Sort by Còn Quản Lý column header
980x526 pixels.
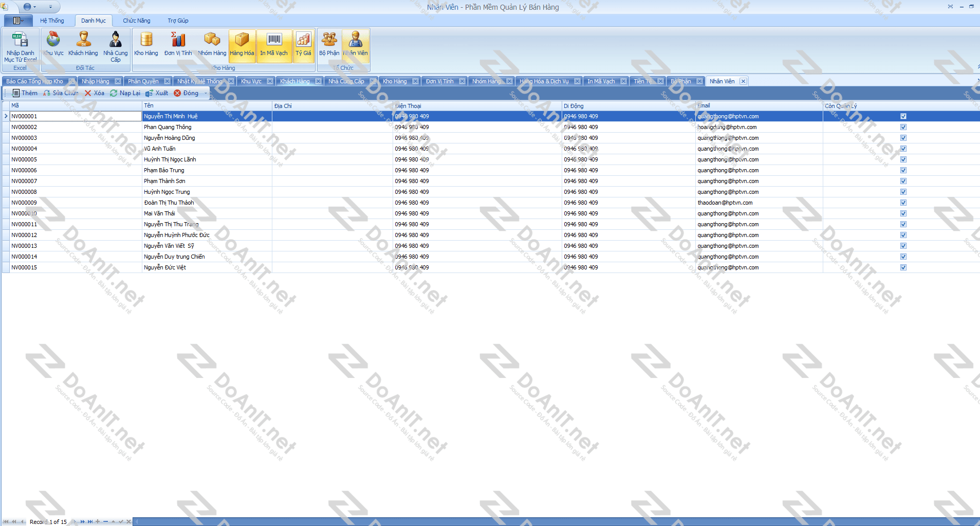pos(901,105)
